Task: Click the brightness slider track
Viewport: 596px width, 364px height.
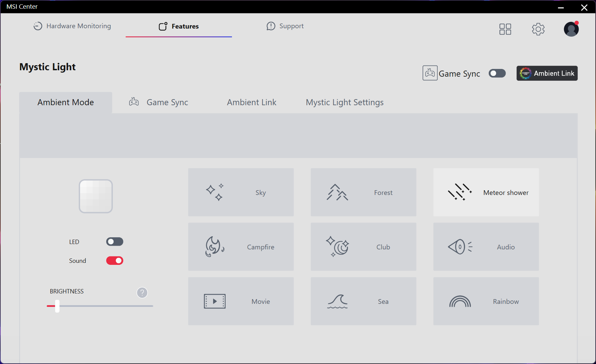Action: 100,306
